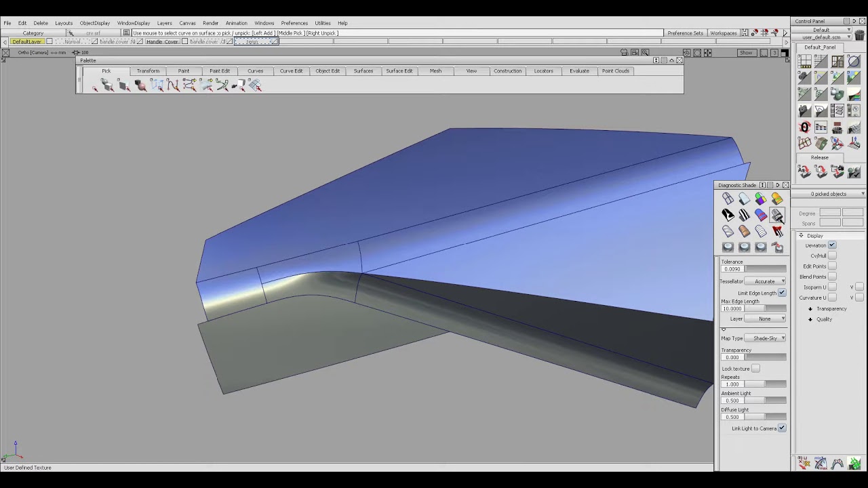Viewport: 868px width, 488px height.
Task: Click the trash can icon beside user_default.scm
Action: tap(859, 35)
